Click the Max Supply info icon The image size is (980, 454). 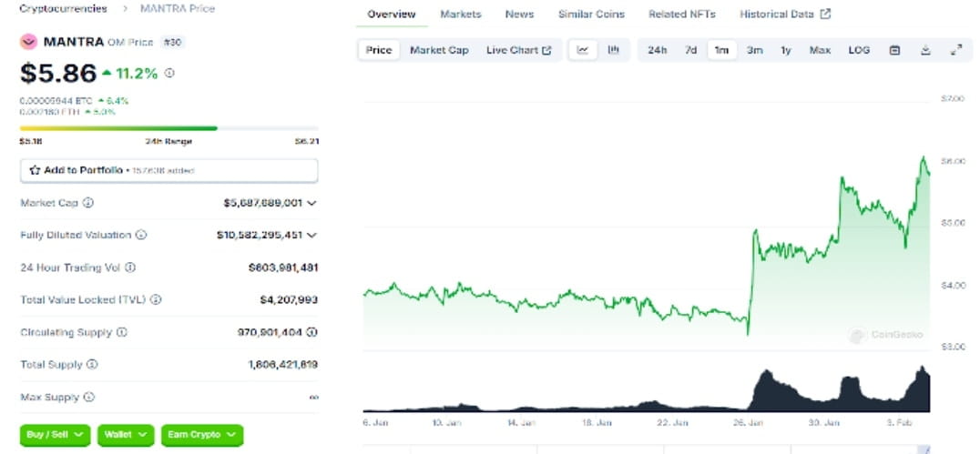[x=88, y=398]
